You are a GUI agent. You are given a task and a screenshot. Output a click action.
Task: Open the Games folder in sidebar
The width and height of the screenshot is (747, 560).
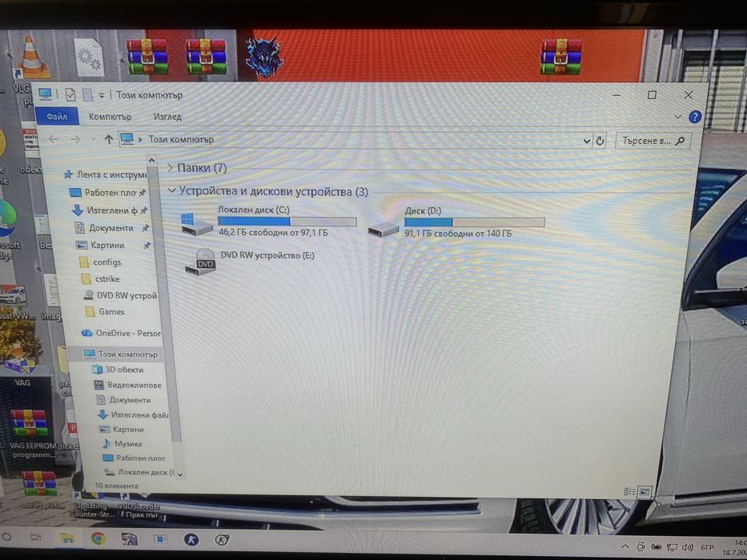105,311
